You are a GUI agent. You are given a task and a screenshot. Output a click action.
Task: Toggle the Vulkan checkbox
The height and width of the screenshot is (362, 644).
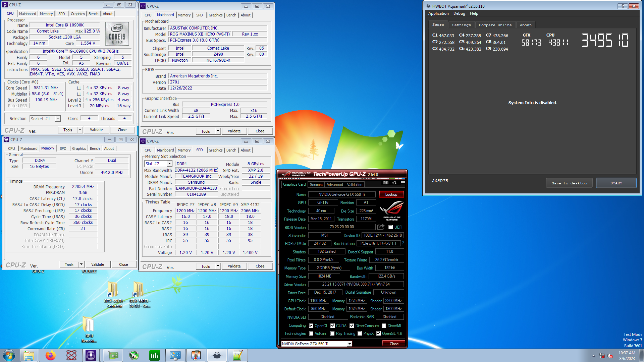tap(311, 334)
